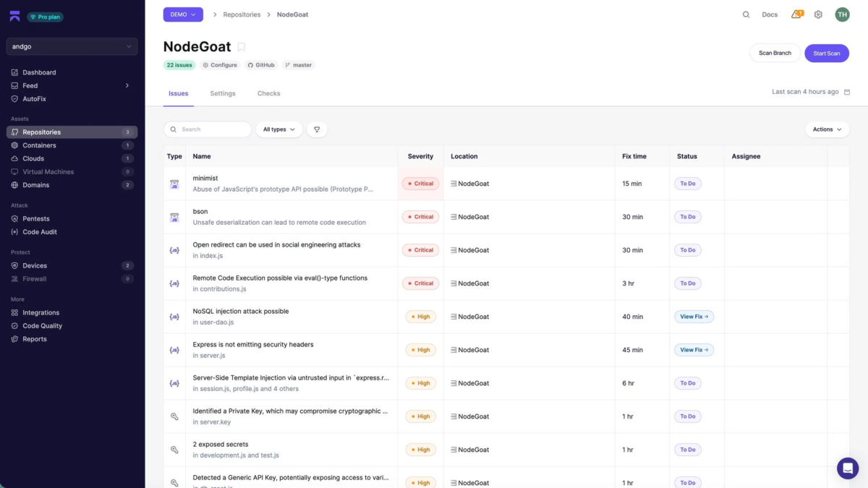Click To Do status for bson
Image resolution: width=868 pixels, height=488 pixels.
tap(688, 217)
